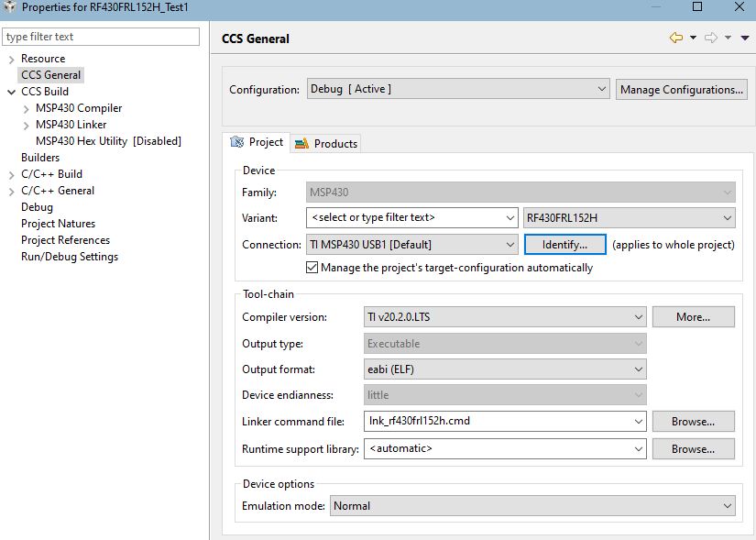This screenshot has width=756, height=540.
Task: Select the CCS Build tree item
Action: [x=45, y=92]
